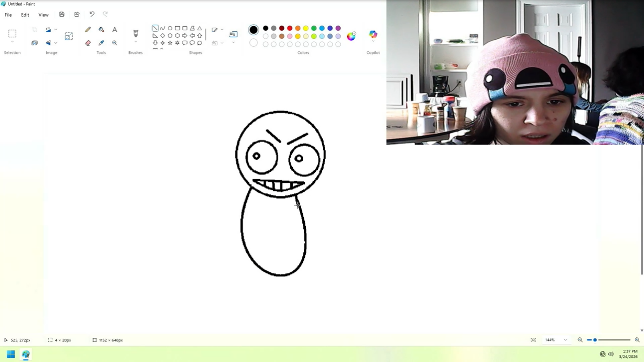Select the Curve shape
644x362 pixels.
click(162, 28)
